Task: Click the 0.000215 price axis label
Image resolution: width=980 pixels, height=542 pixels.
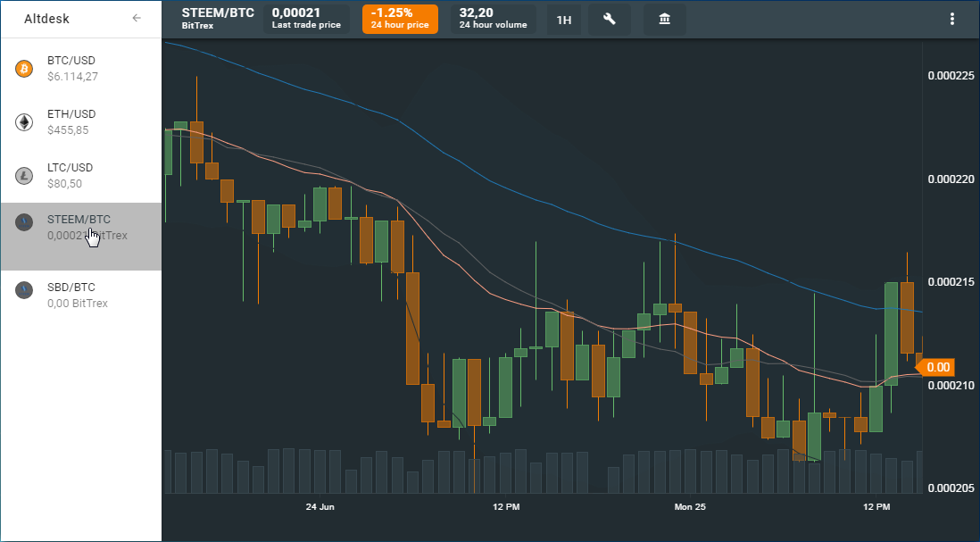Action: (951, 282)
